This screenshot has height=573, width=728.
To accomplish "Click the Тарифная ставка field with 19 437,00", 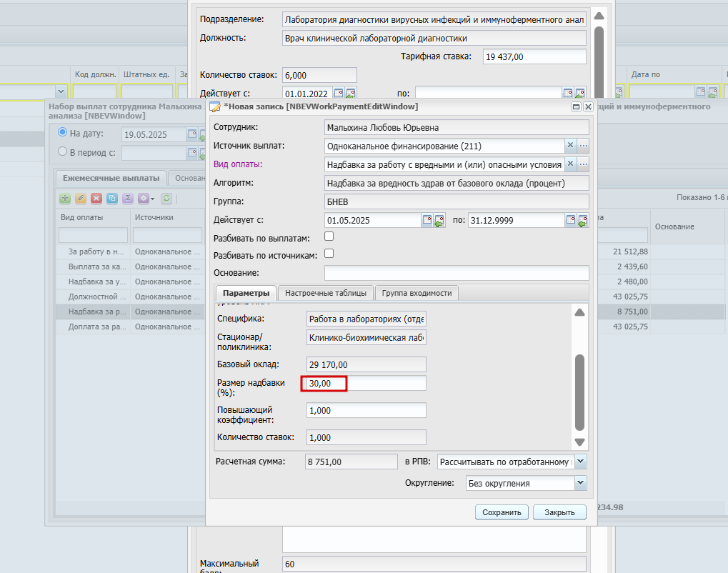I will click(x=534, y=56).
